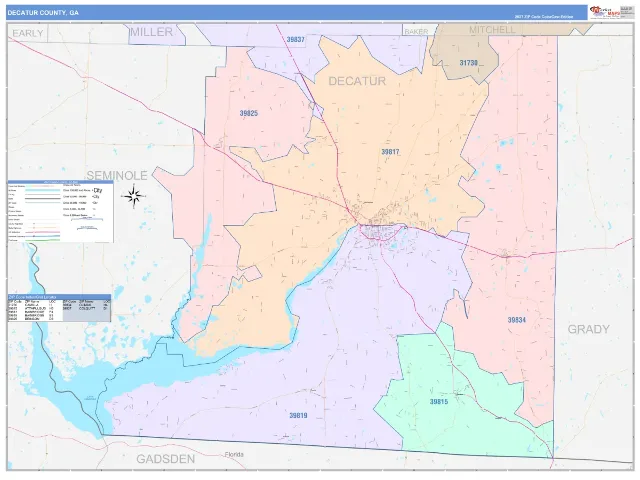The width and height of the screenshot is (640, 480).
Task: Select the BAKER county label
Action: pyautogui.click(x=416, y=31)
